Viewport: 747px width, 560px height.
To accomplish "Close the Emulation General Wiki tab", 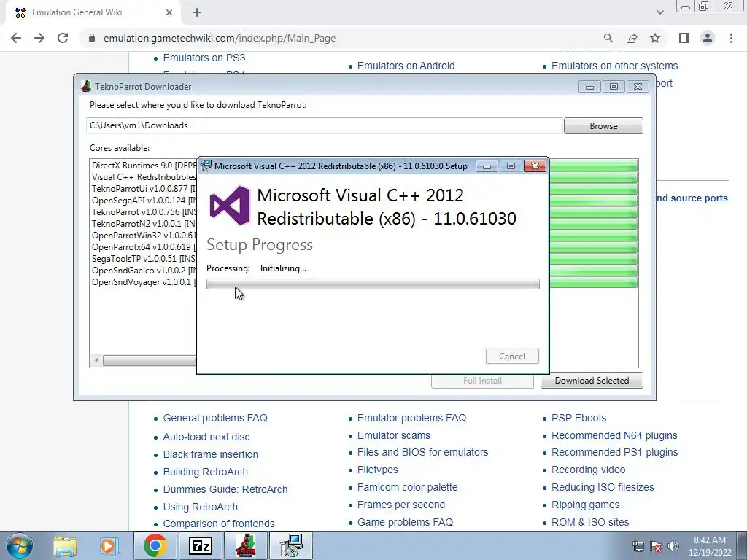I will tap(169, 13).
